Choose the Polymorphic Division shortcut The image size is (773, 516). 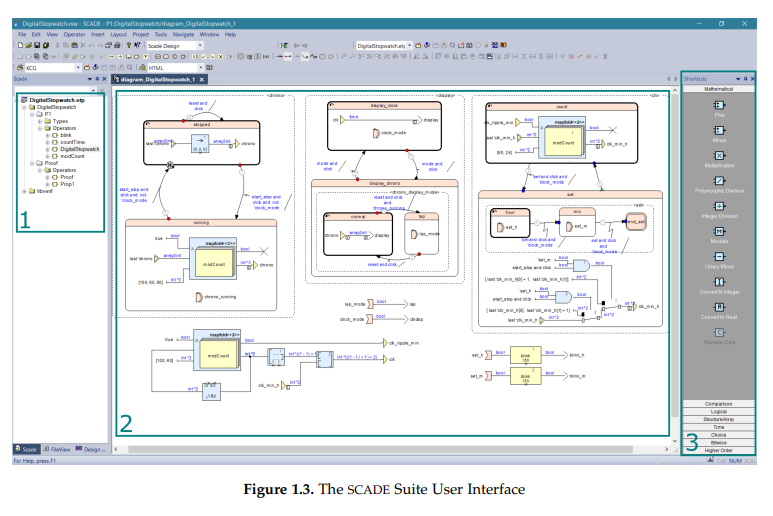pyautogui.click(x=718, y=184)
